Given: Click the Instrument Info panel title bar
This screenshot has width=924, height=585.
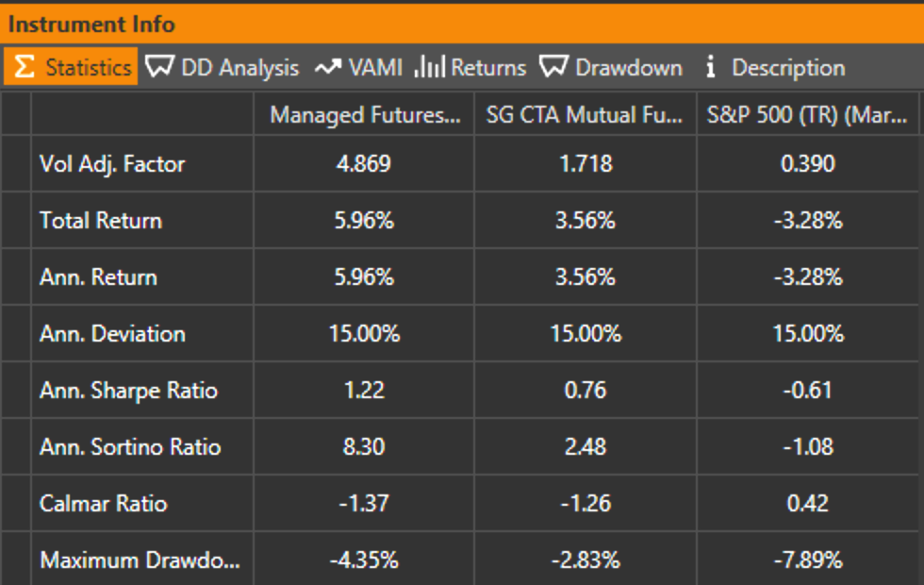Looking at the screenshot, I should click(x=462, y=25).
